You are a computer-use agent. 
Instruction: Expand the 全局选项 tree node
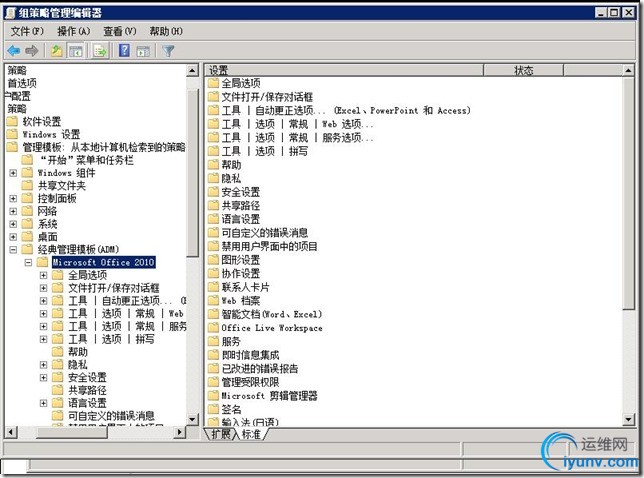tap(44, 275)
